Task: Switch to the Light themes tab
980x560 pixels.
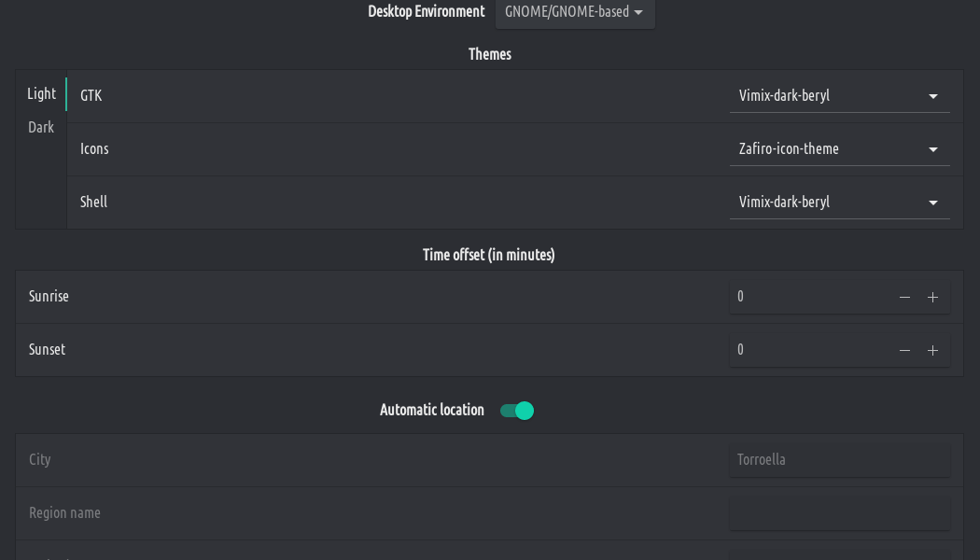Action: pyautogui.click(x=41, y=93)
